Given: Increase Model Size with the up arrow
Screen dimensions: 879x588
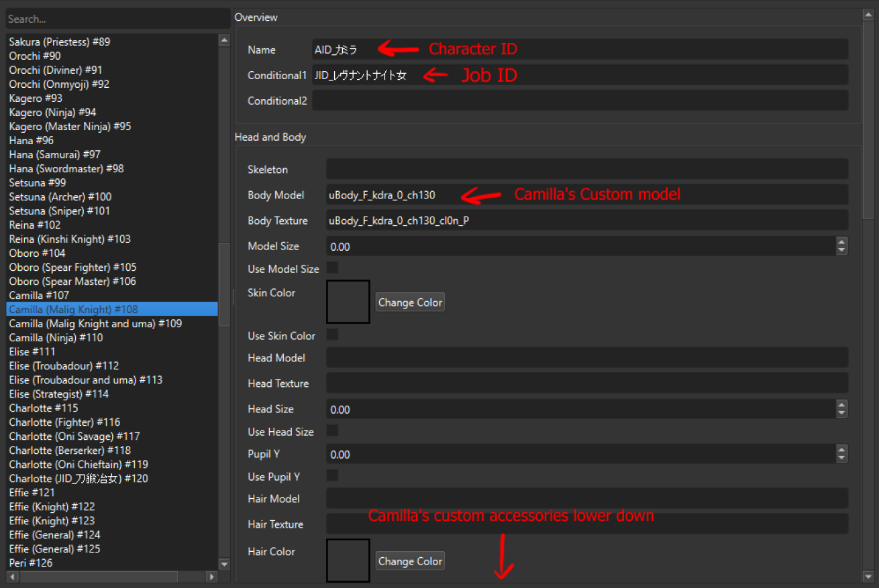Looking at the screenshot, I should 842,242.
